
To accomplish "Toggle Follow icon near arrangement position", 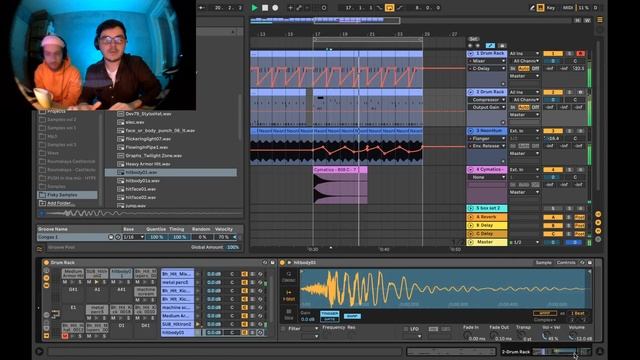I will 202,7.
